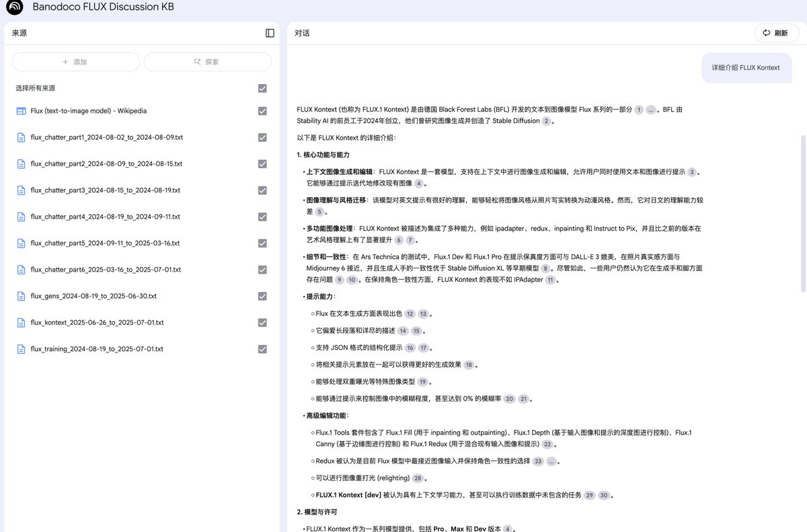Open citation 1 in intro paragraph
This screenshot has height=532, width=807.
(x=639, y=110)
